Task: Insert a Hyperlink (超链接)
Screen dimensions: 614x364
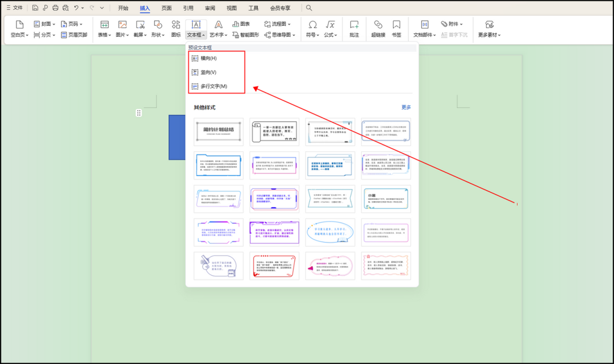Action: point(378,29)
